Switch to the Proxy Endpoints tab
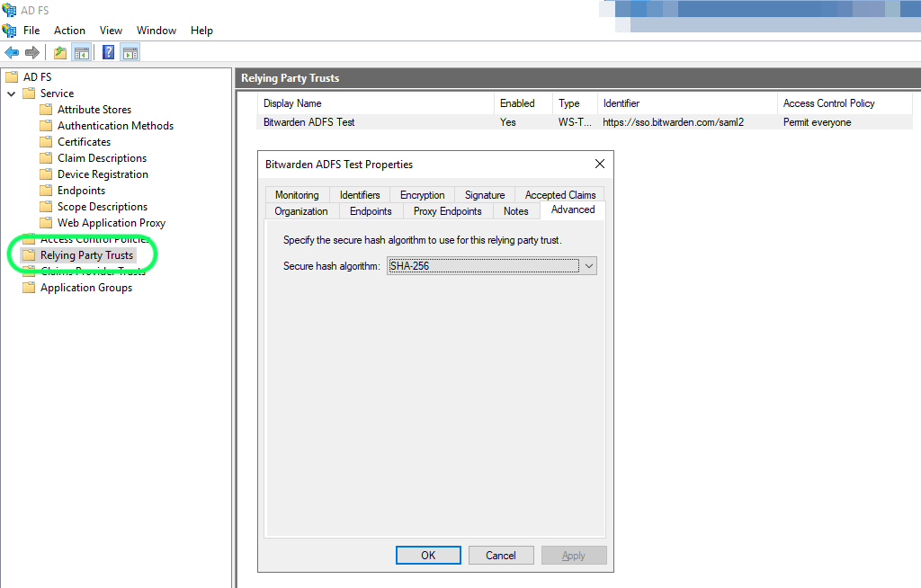921x588 pixels. [448, 211]
